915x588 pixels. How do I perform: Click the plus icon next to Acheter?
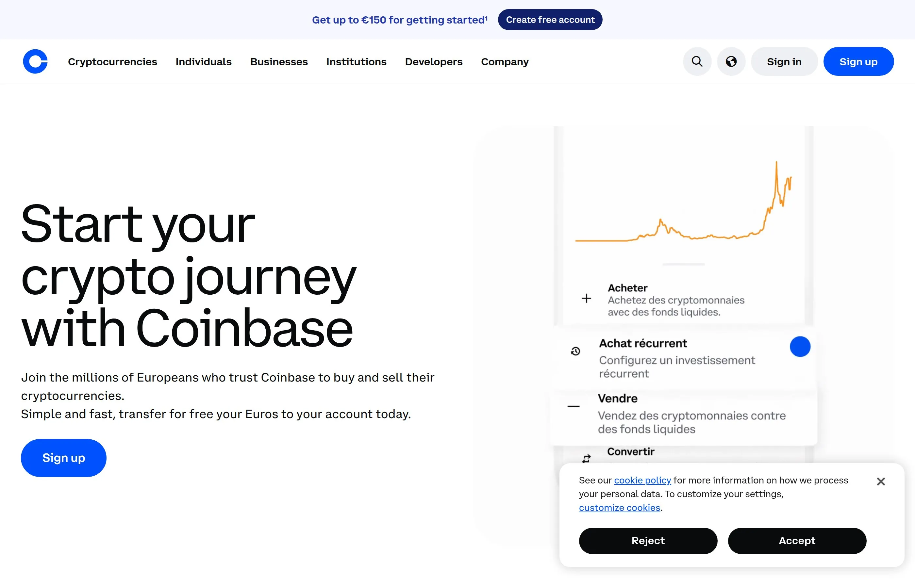[586, 298]
